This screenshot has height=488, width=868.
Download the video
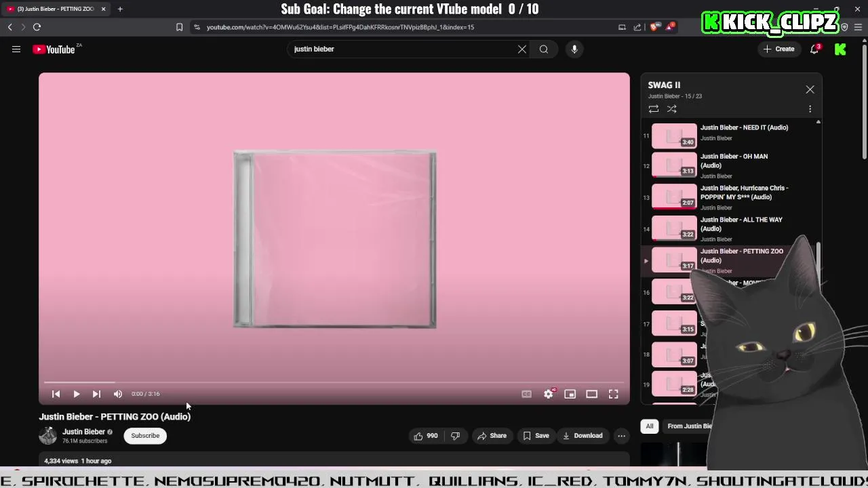(583, 436)
